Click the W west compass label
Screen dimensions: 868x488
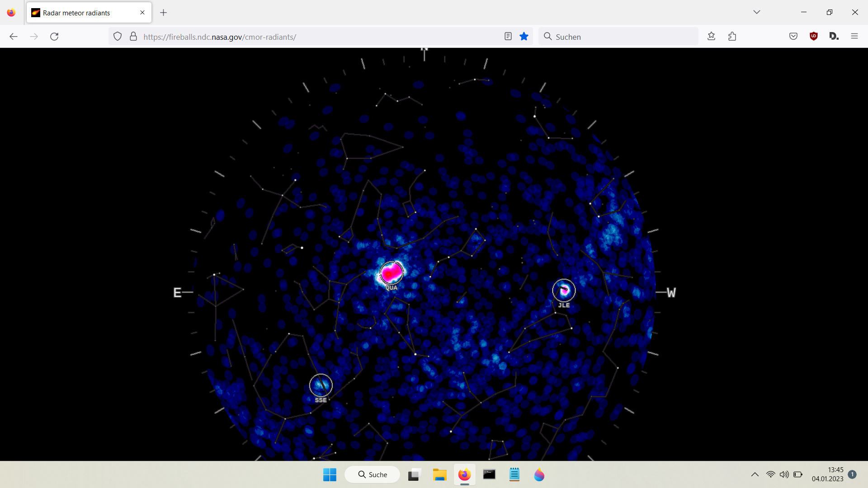click(671, 293)
